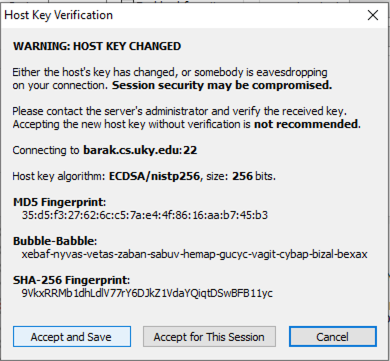Click the Connecting to label

click(x=46, y=150)
